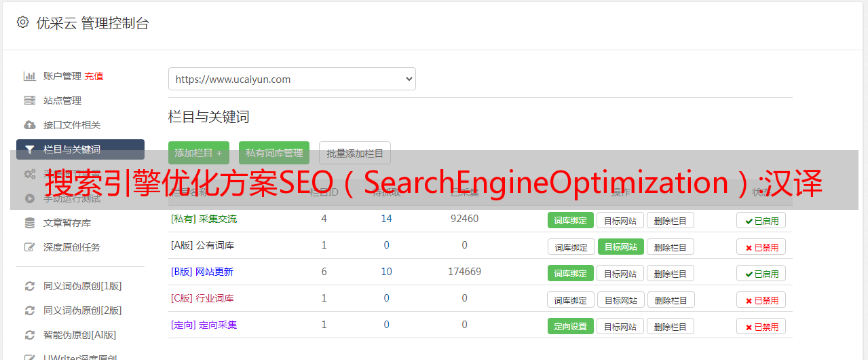
Task: Click the refresh icon for 同义词伪原创[1版]
Action: point(30,286)
